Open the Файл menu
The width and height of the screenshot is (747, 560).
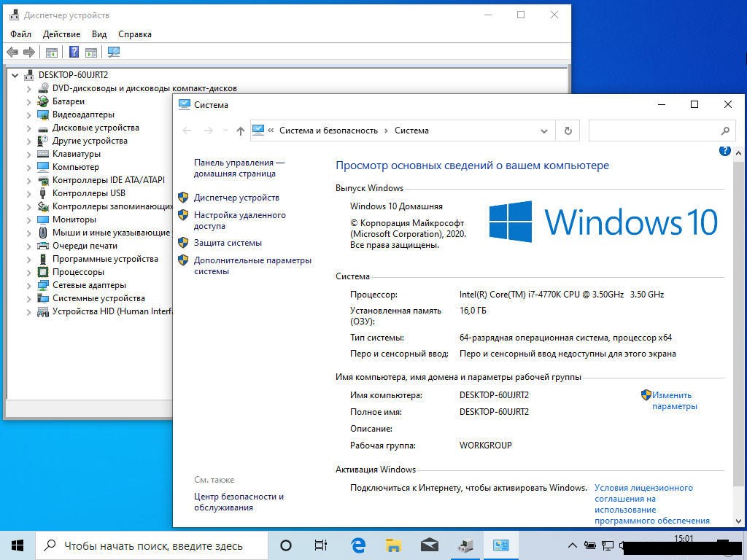click(20, 34)
